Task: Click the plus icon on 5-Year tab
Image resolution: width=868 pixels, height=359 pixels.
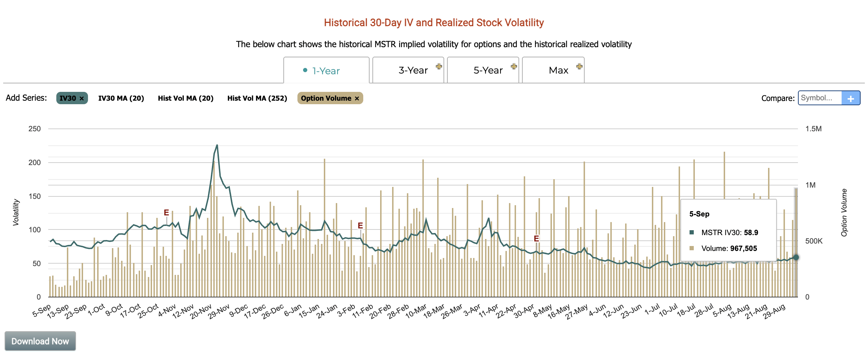Action: (514, 67)
